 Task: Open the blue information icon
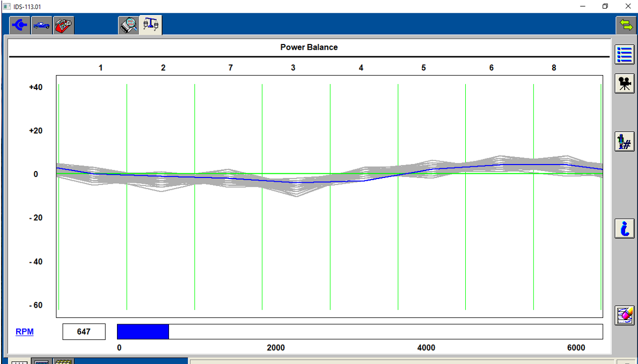625,229
